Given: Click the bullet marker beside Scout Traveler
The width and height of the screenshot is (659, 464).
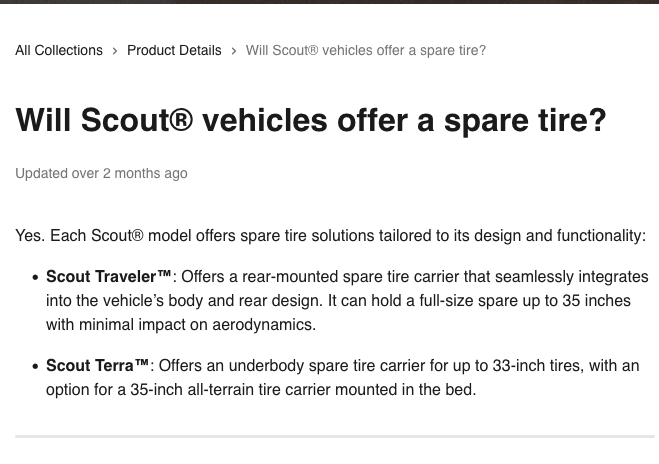Looking at the screenshot, I should [36, 277].
